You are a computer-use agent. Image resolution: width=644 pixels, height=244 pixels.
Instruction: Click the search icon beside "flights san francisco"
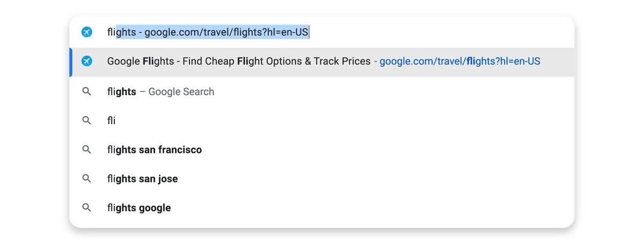[x=87, y=150]
